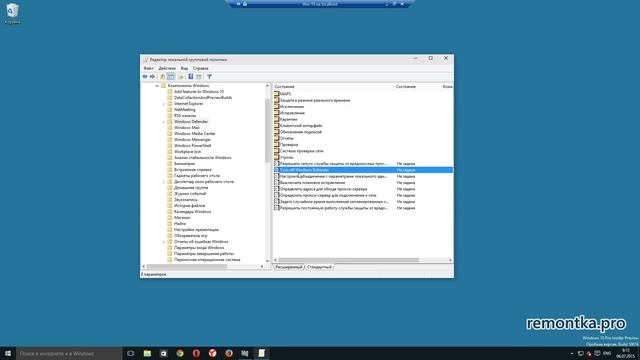
Task: Click the Состояние column header after the name column
Action: pyautogui.click(x=406, y=87)
